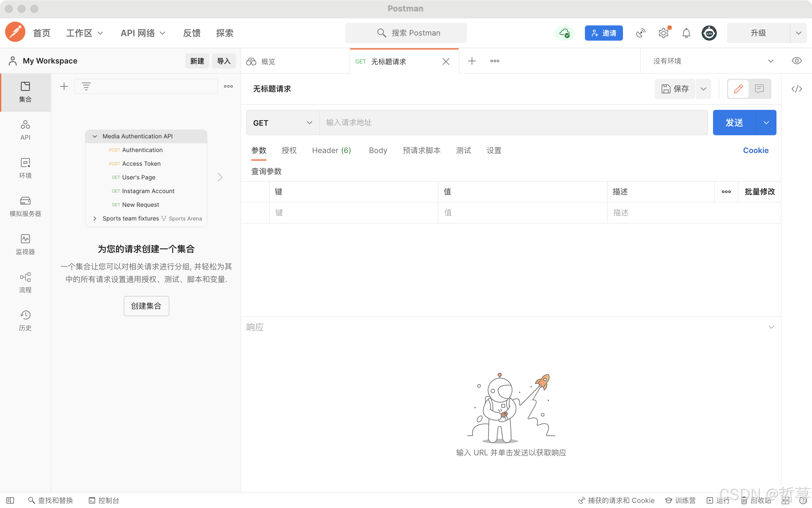The image size is (812, 508).
Task: Open the Save (保存) dropdown arrow
Action: [703, 89]
